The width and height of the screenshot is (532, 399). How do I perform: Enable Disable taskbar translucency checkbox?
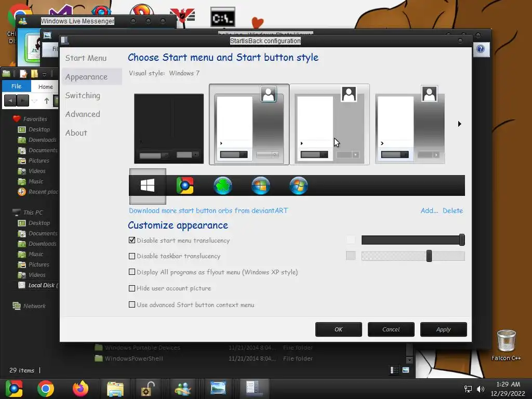[x=132, y=256]
